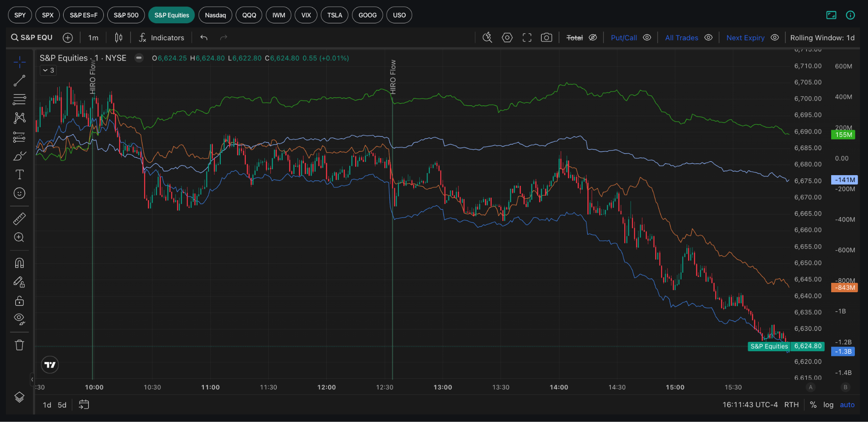Enter fullscreen mode
Screen dimensions: 868x422
click(527, 38)
